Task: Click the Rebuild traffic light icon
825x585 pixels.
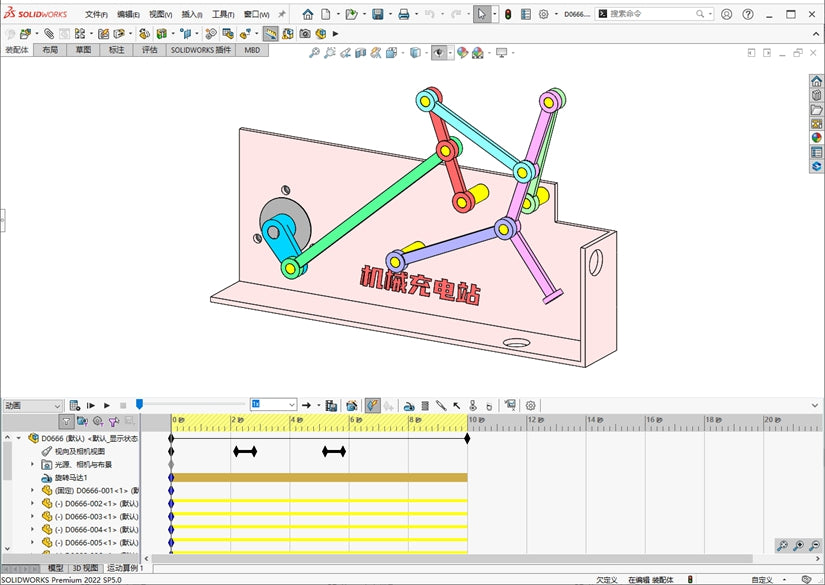Action: click(508, 14)
